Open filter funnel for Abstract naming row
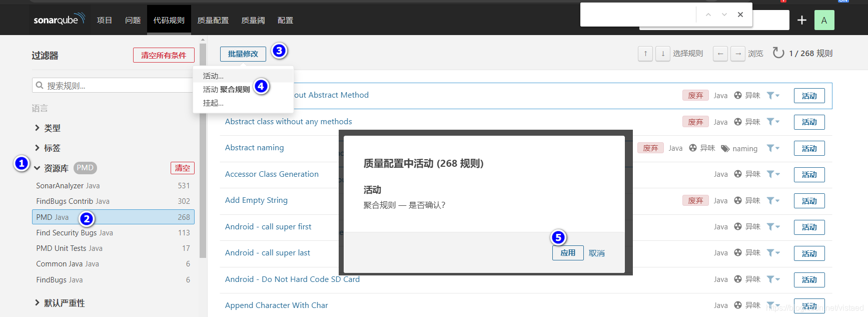 coord(773,148)
